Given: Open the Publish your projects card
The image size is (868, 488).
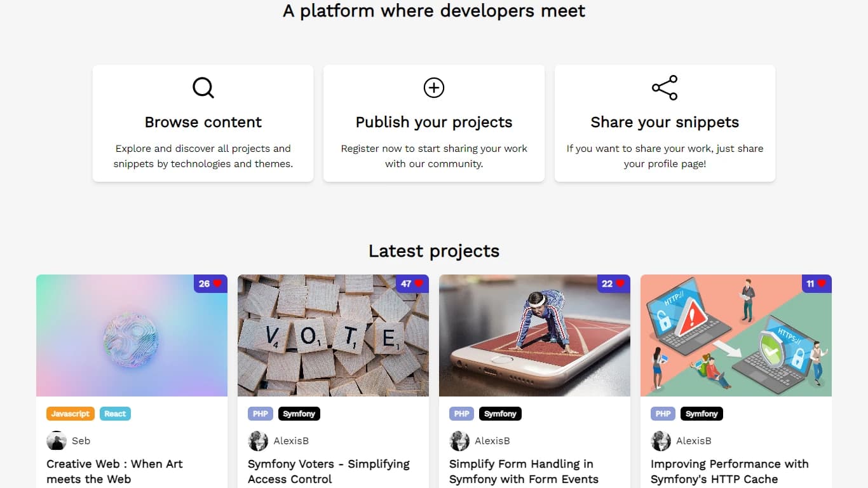Looking at the screenshot, I should coord(434,123).
